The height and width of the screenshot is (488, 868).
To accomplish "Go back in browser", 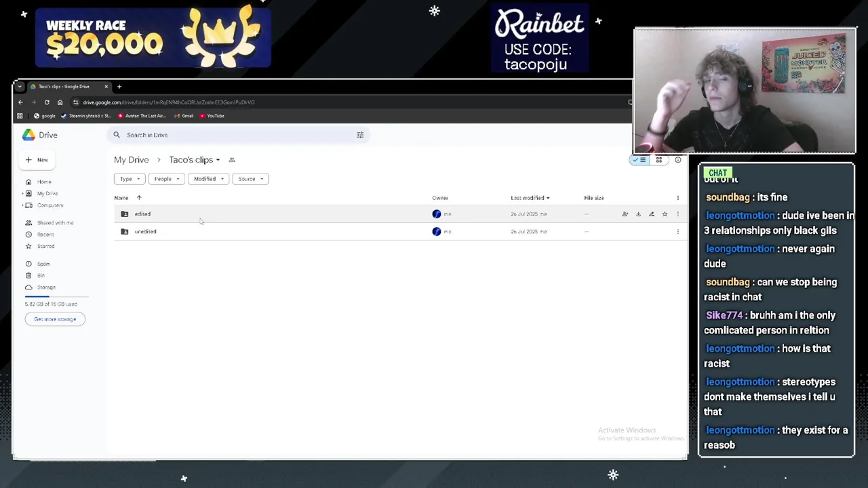I will [x=20, y=102].
